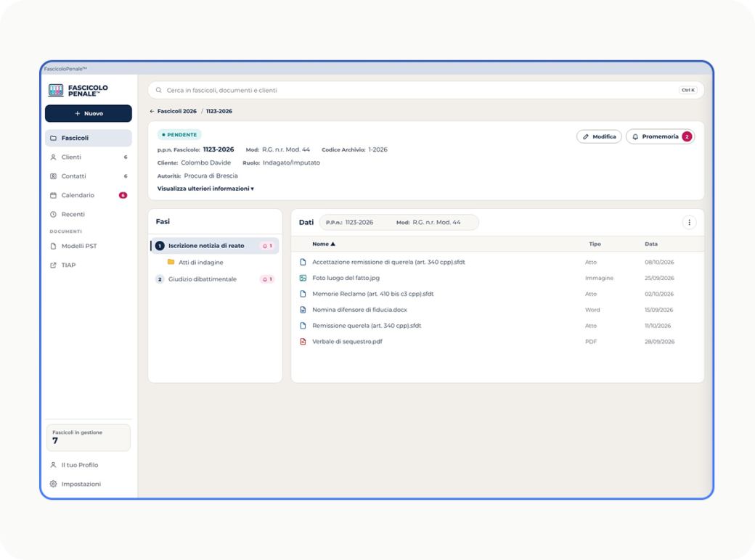Go to Clienti in the sidebar
This screenshot has height=560, width=755.
pyautogui.click(x=89, y=157)
